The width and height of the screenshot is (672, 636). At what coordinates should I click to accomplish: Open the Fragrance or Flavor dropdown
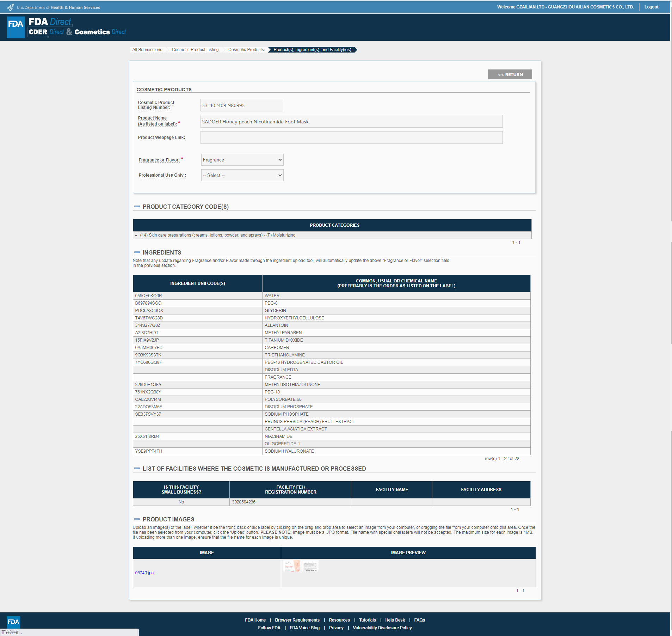242,160
